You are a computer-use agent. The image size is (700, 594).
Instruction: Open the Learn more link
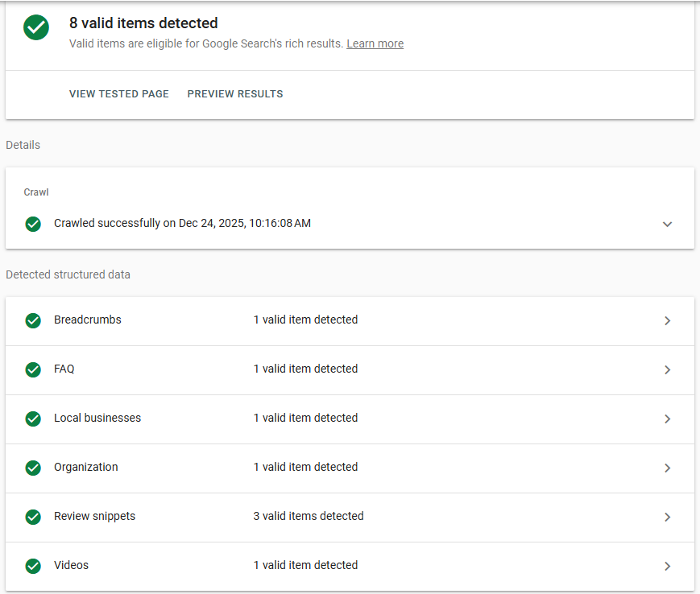(375, 43)
